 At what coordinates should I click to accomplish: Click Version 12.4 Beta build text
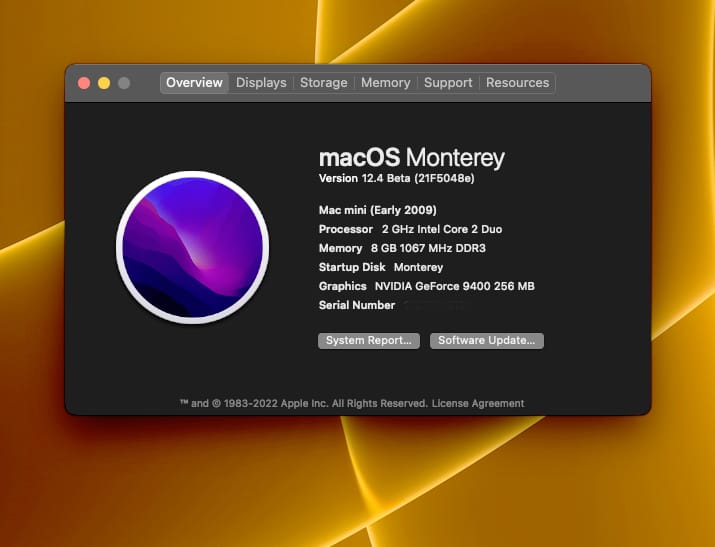[397, 178]
